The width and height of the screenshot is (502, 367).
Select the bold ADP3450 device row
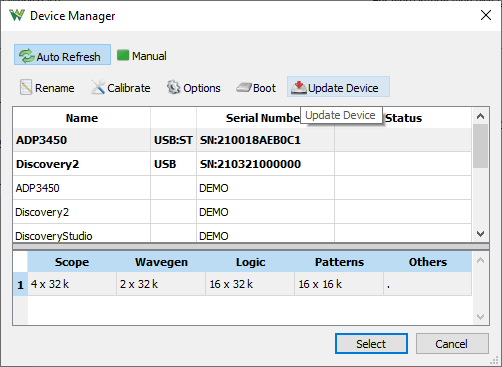(x=242, y=140)
